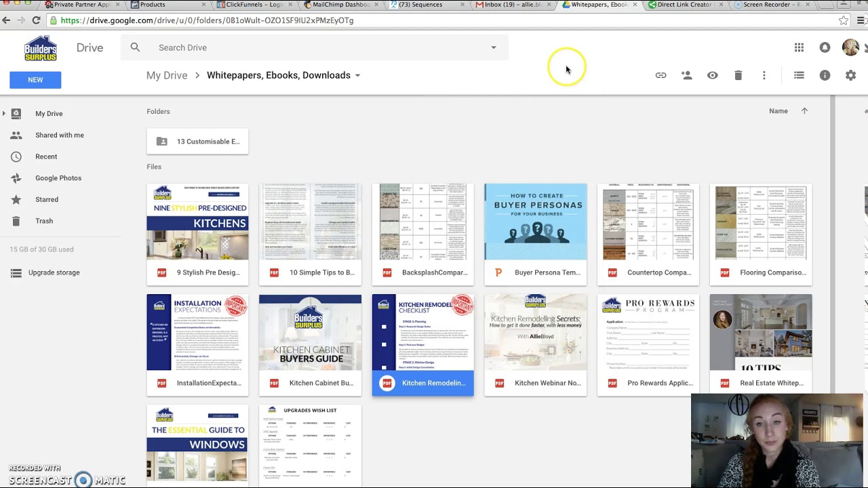
Task: Click the magnifier search icon
Action: (x=135, y=47)
